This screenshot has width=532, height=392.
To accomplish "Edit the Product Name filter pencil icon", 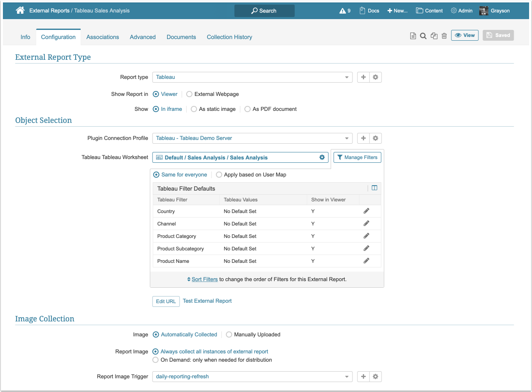I will (x=366, y=261).
